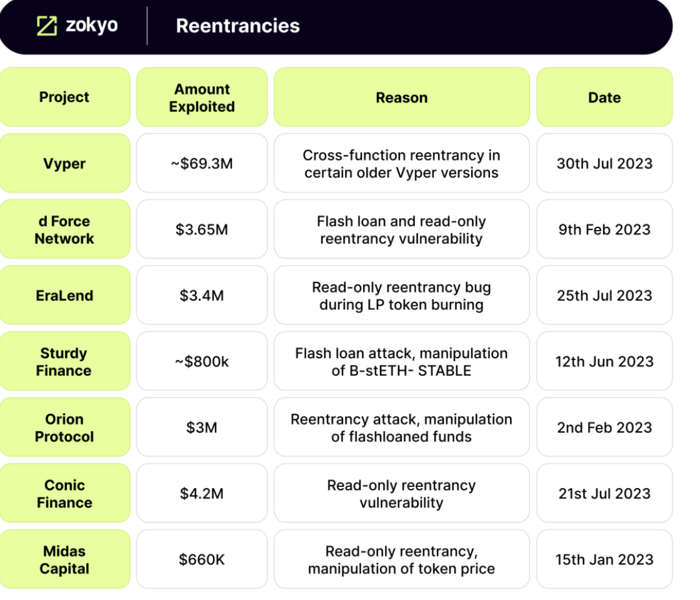Image resolution: width=700 pixels, height=600 pixels.
Task: Click the Conic Finance project cell
Action: point(64,494)
